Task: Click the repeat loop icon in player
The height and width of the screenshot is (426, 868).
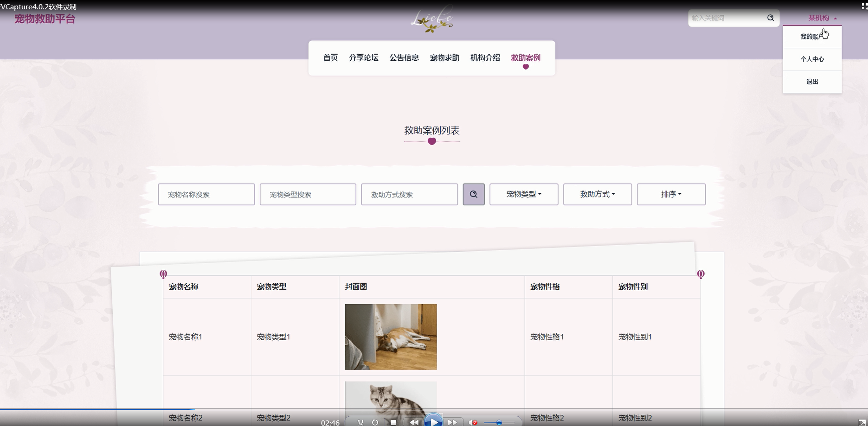Action: [375, 422]
